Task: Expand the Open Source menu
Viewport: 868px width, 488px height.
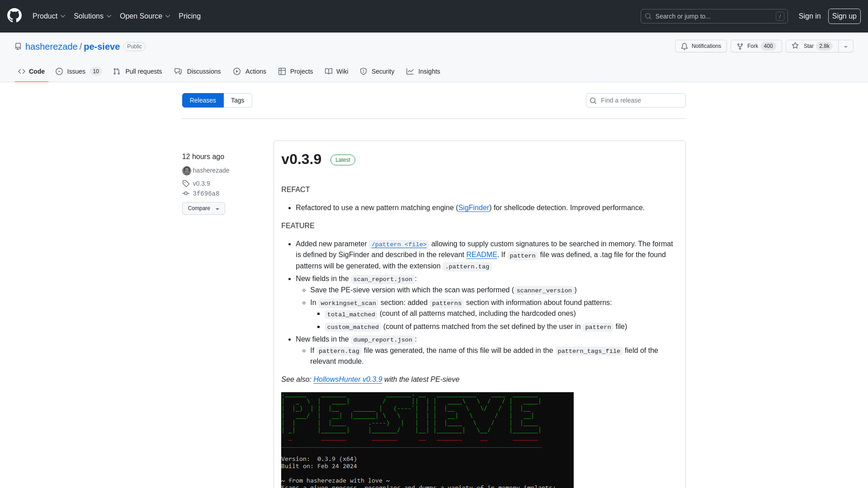Action: [145, 16]
